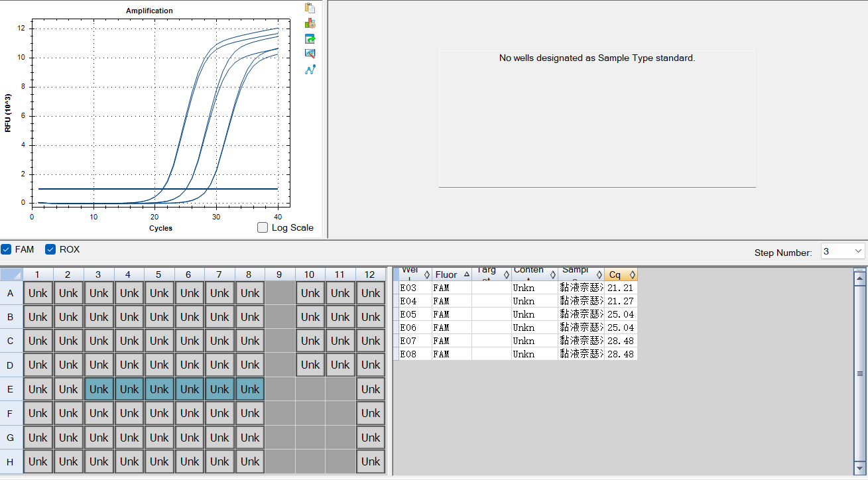
Task: Click sample name cell in E03 row
Action: (580, 288)
